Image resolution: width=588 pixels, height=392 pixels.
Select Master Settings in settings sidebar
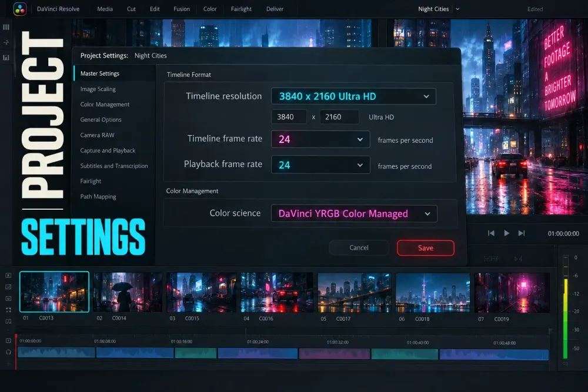point(115,73)
